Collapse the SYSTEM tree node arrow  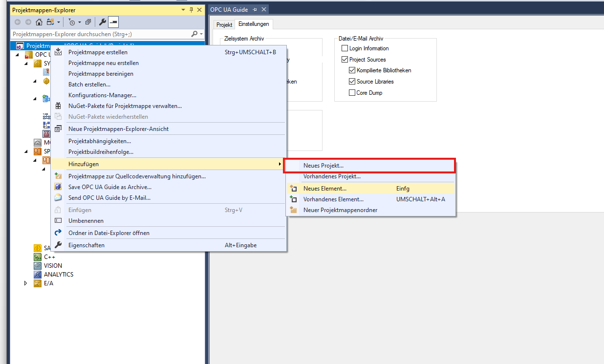tap(26, 64)
